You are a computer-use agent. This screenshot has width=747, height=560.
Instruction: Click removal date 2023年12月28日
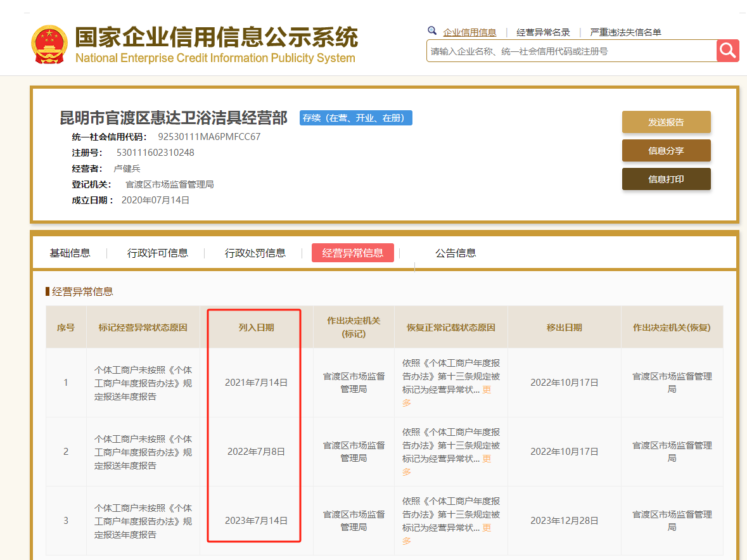[564, 521]
